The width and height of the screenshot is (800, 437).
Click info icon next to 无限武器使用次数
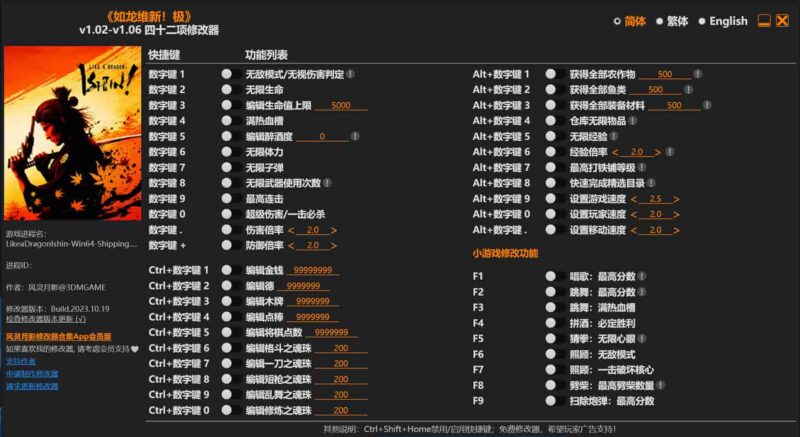[x=327, y=183]
